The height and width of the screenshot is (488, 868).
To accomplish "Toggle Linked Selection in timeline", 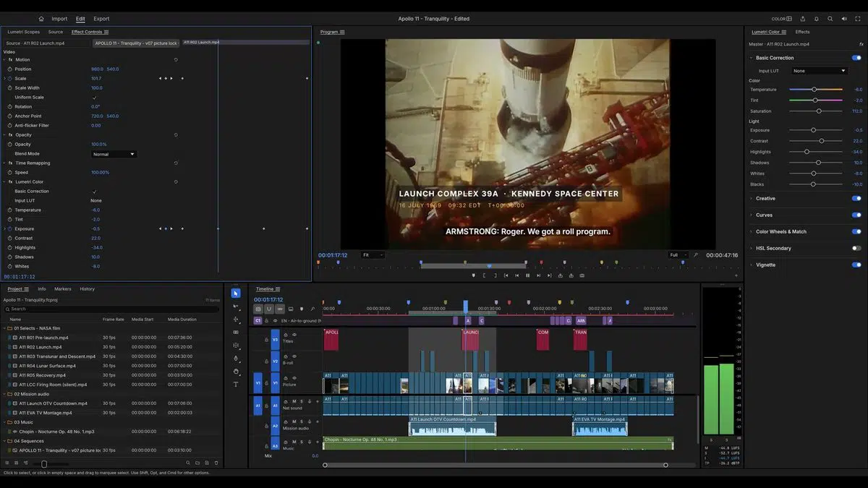I will [x=280, y=309].
